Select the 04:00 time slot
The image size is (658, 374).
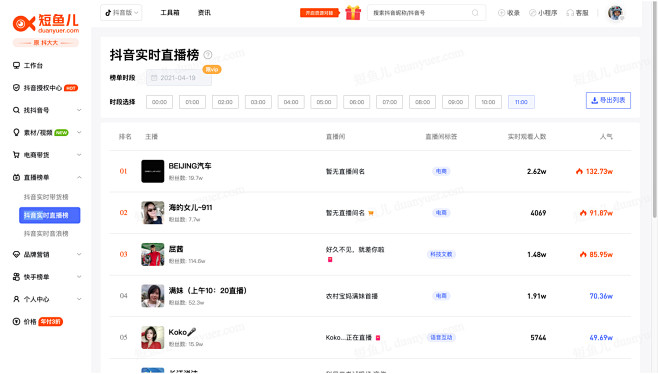291,102
